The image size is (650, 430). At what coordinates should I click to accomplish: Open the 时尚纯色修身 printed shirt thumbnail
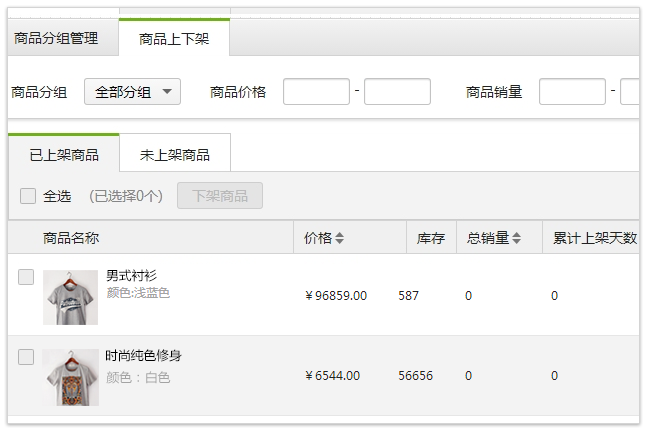tap(70, 377)
